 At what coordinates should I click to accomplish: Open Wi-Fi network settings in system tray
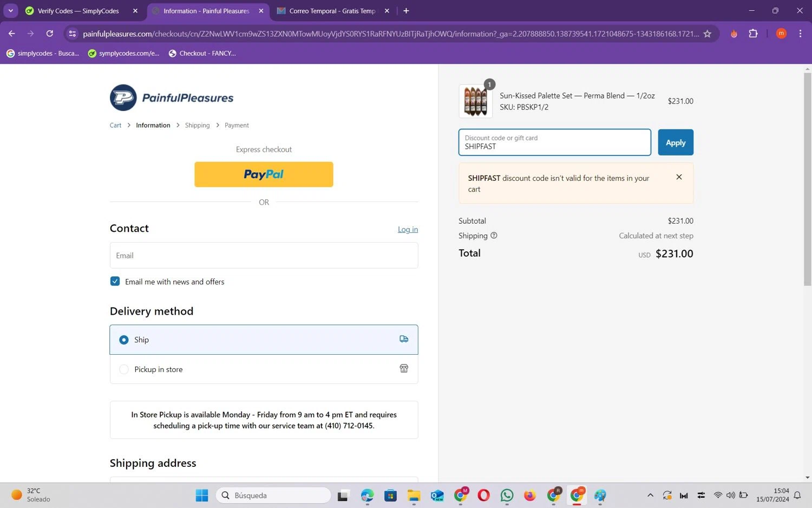point(718,496)
